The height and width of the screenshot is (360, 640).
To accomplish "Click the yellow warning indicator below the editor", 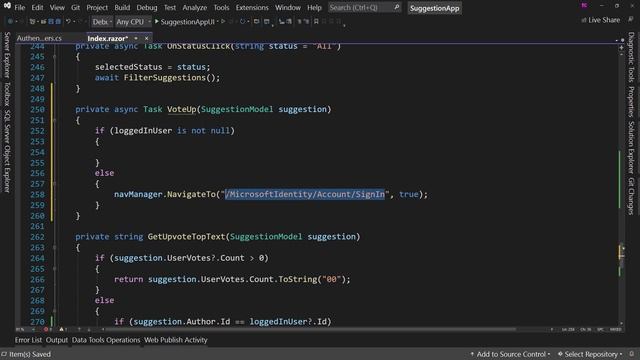I will click(x=62, y=329).
